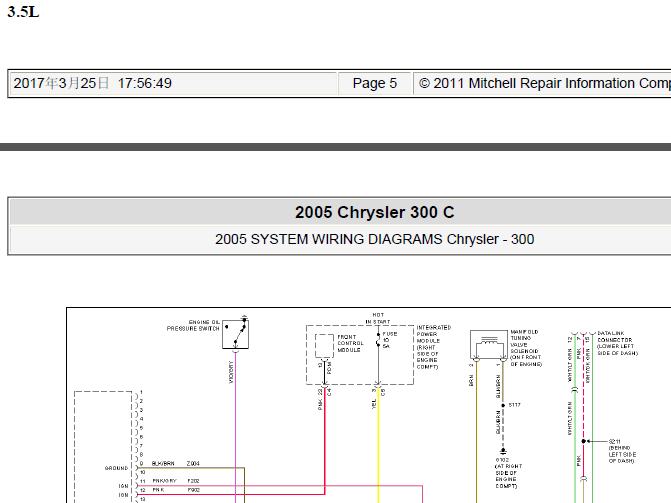Click the "FRONT CONTROL MODULE" label
Image resolution: width=671 pixels, height=503 pixels.
point(350,343)
